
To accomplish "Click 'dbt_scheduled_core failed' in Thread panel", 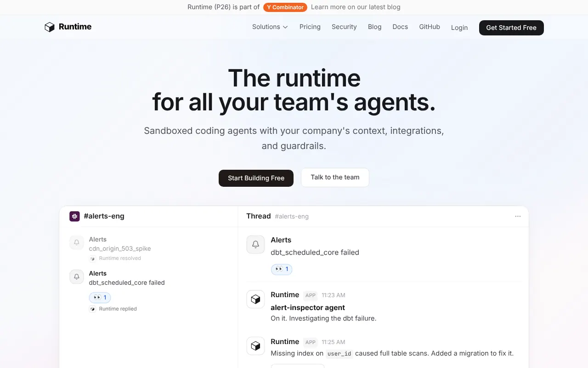I will 315,253.
